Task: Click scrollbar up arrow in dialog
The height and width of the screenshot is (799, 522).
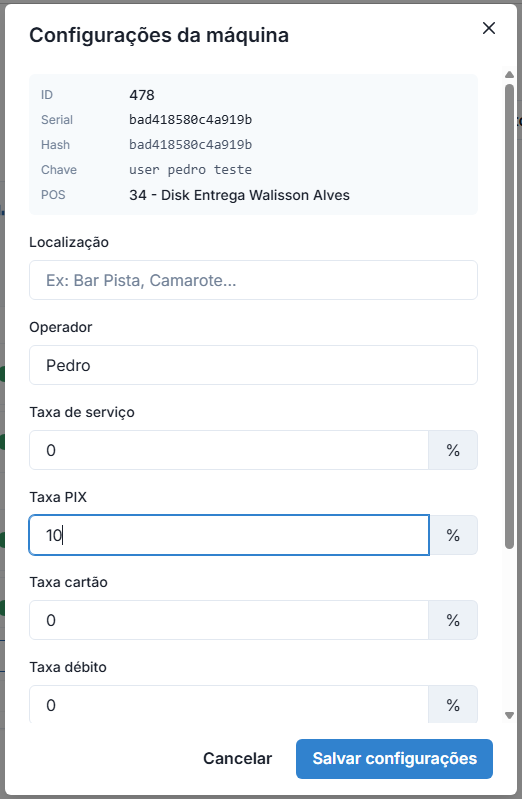Action: (x=509, y=75)
